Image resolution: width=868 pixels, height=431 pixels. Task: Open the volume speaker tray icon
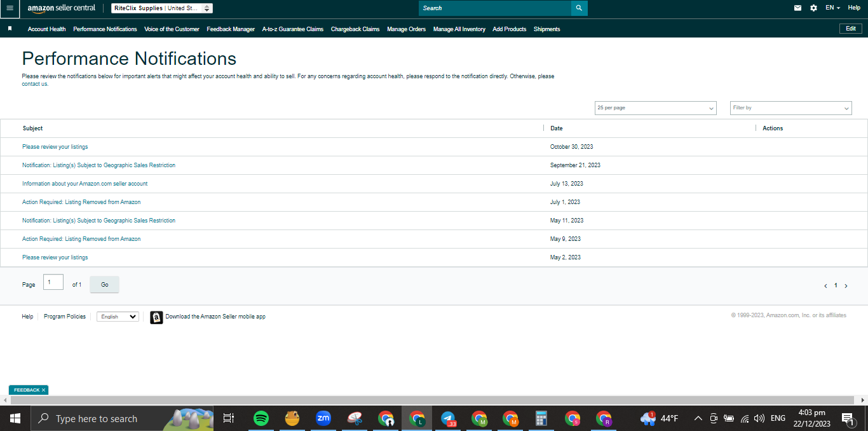pos(759,418)
